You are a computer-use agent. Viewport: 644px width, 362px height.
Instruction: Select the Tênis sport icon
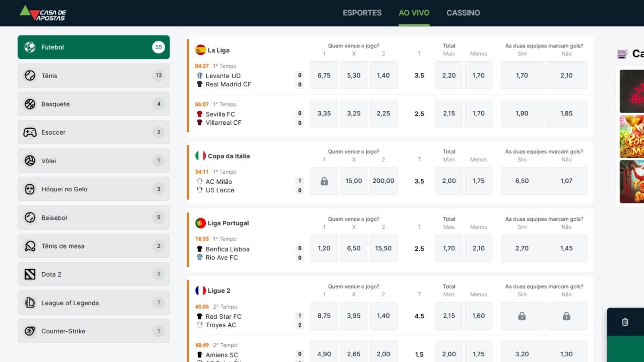(30, 76)
